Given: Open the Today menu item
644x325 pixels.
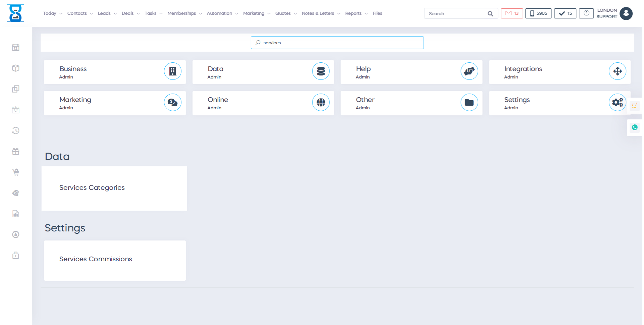Looking at the screenshot, I should tap(50, 13).
